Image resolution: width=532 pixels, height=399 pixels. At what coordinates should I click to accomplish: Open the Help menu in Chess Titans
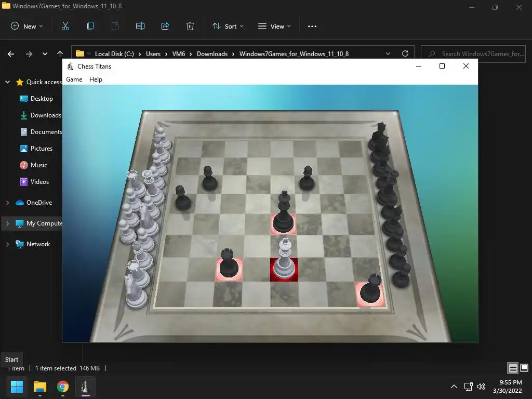coord(96,79)
